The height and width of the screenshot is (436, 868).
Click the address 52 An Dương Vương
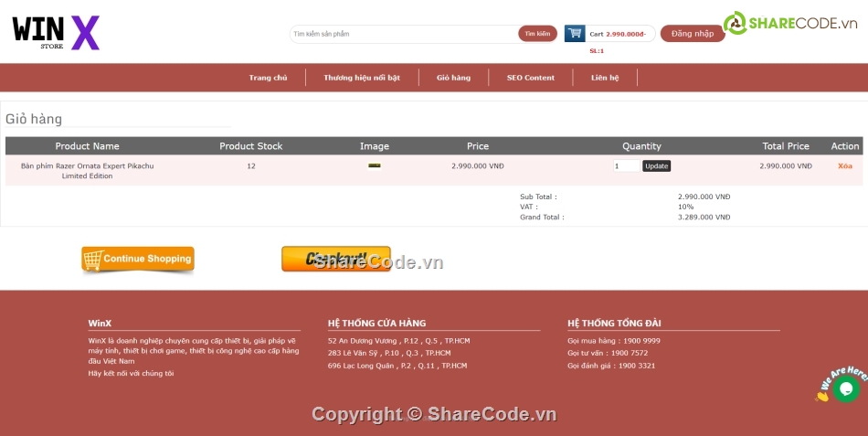click(398, 341)
